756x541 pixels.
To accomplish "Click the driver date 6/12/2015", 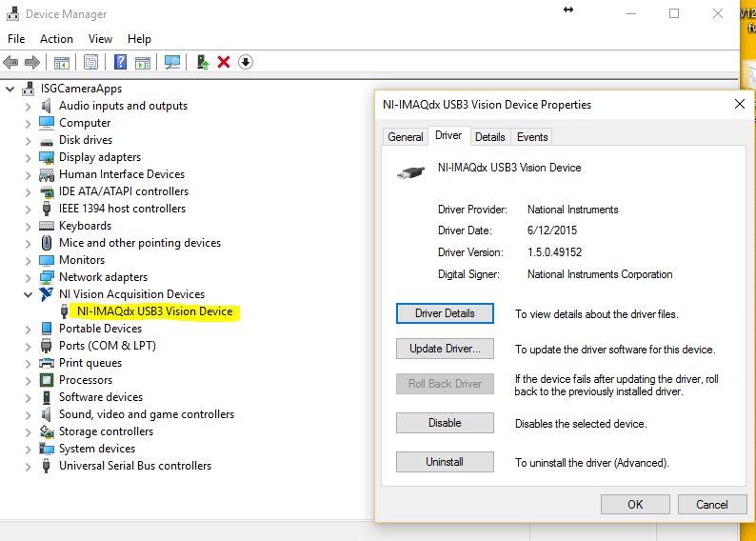I will click(552, 230).
